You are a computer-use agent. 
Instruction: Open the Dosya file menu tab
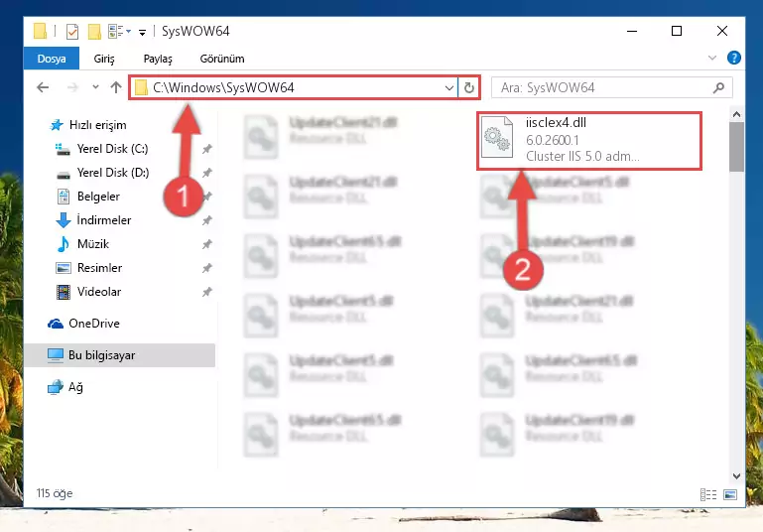[51, 59]
